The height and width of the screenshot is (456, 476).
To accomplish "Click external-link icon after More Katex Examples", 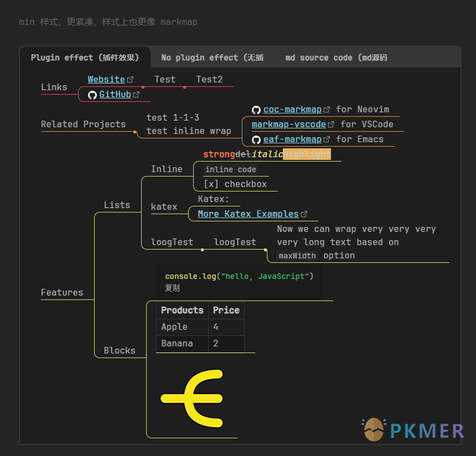I will [x=304, y=214].
